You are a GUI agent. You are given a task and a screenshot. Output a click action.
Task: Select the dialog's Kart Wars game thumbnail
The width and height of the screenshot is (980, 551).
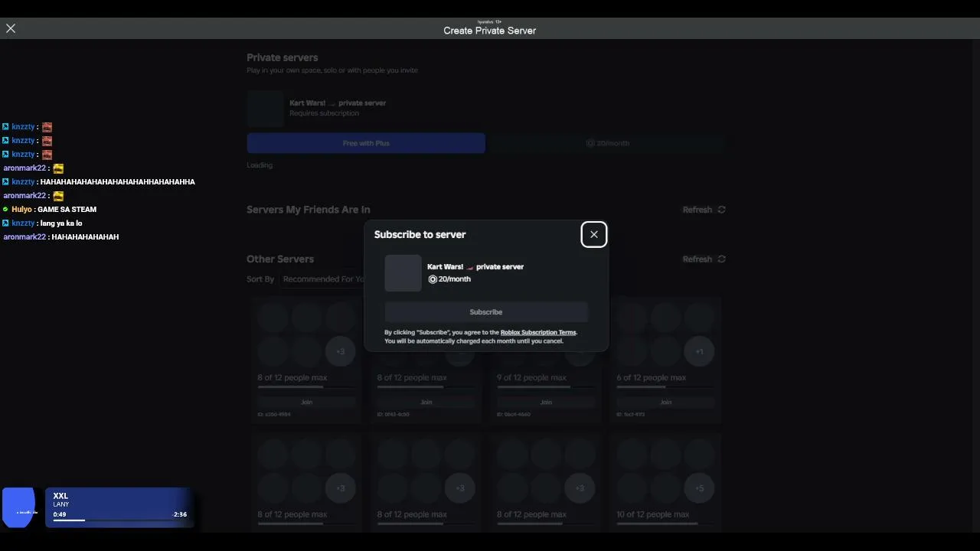point(403,273)
